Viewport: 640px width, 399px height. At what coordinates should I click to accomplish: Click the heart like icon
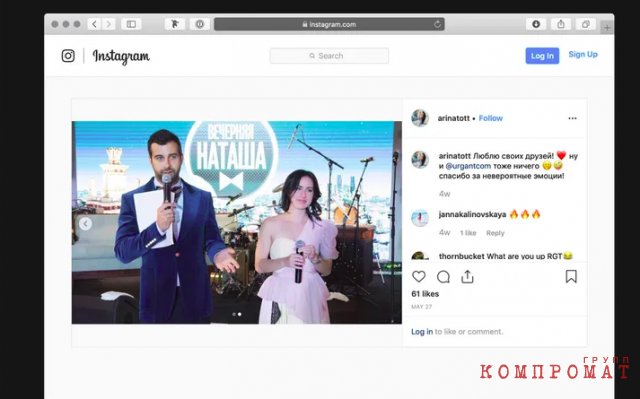(x=418, y=277)
